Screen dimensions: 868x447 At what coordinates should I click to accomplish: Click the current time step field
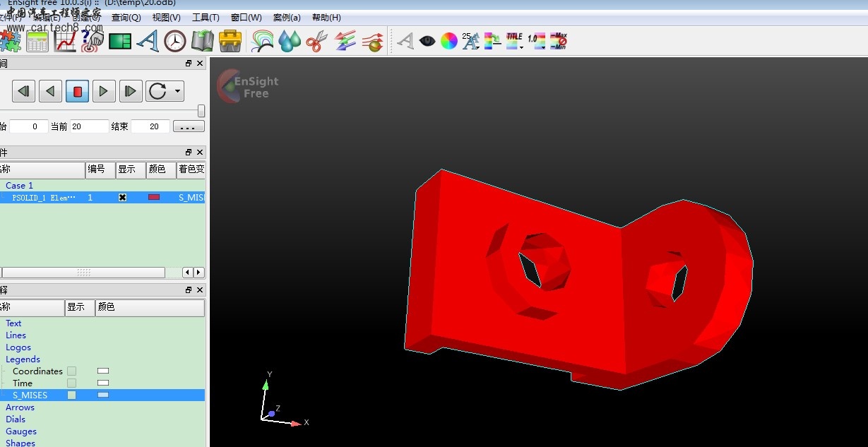coord(89,127)
